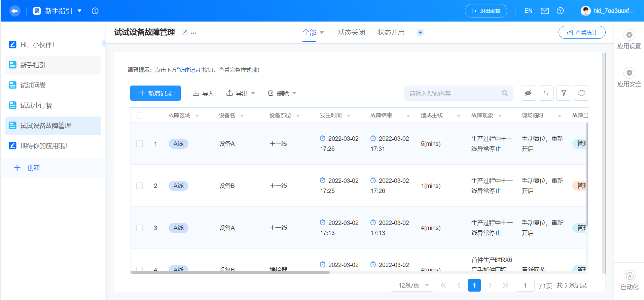Image resolution: width=644 pixels, height=300 pixels.
Task: Switch to the 状态关闭 view tab
Action: click(x=352, y=32)
